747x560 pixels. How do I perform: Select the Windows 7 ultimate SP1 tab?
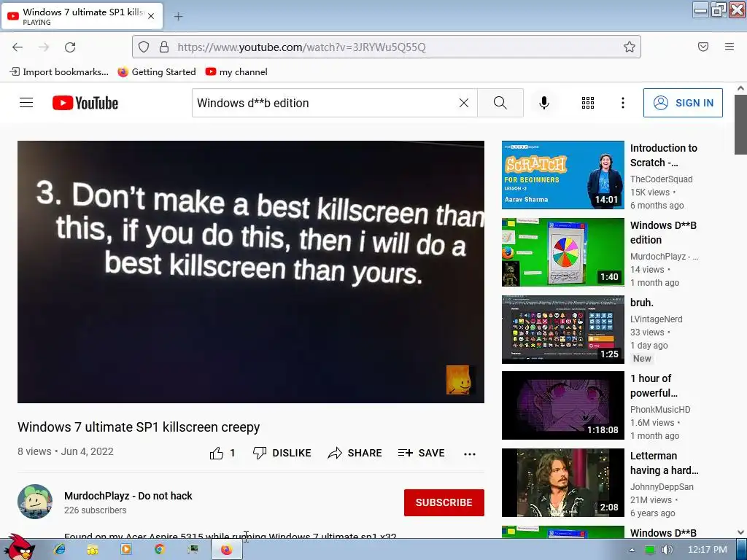[x=82, y=16]
